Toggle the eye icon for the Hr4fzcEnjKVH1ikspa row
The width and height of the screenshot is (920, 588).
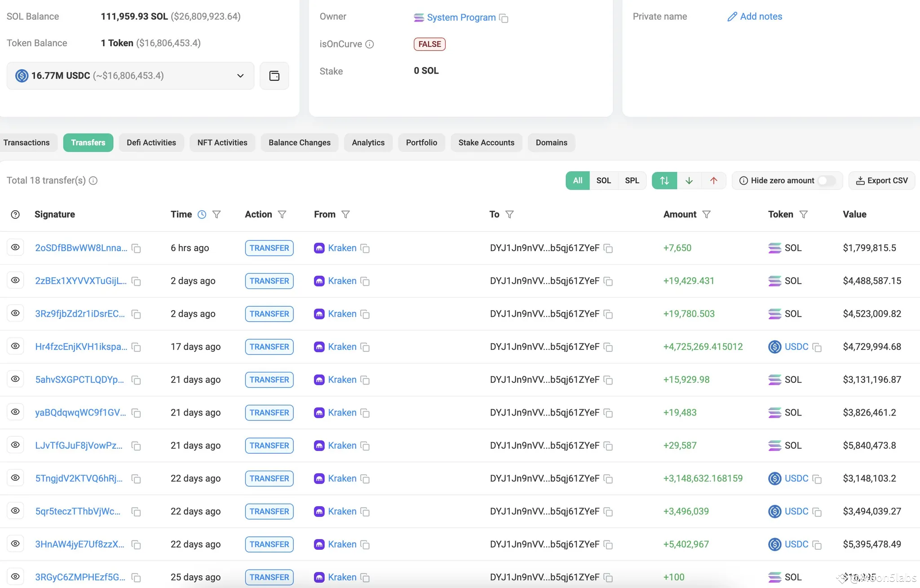(15, 346)
